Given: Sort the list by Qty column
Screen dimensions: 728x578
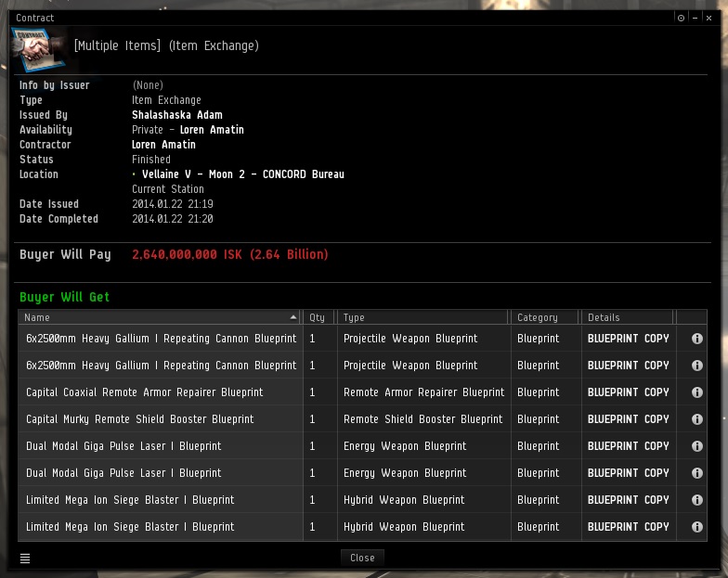Looking at the screenshot, I should (x=318, y=317).
